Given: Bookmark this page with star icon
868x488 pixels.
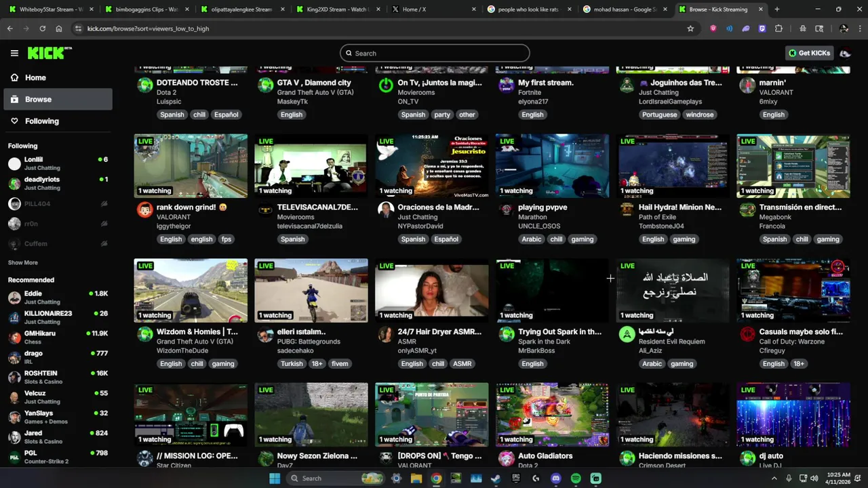Looking at the screenshot, I should tap(690, 28).
